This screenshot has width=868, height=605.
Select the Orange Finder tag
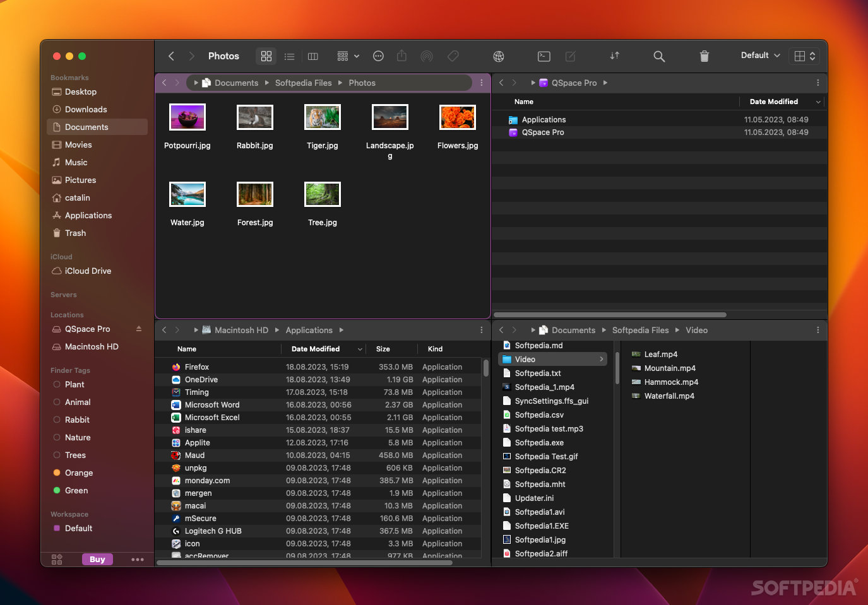(97, 473)
